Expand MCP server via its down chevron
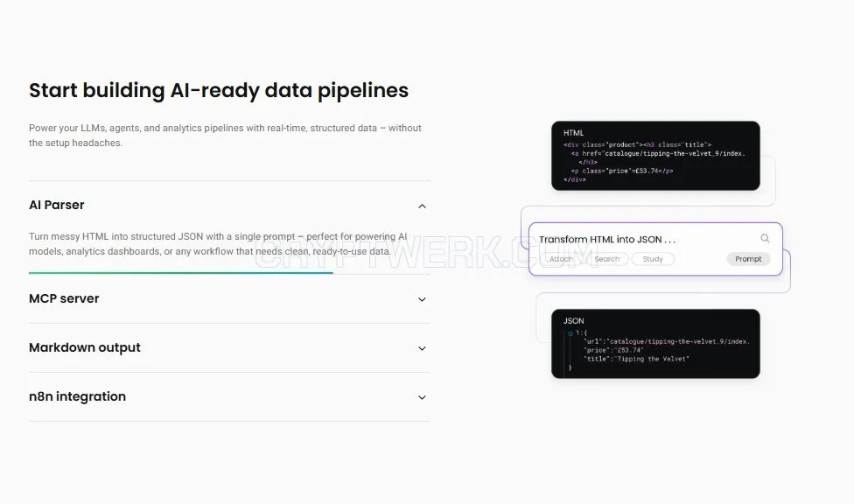Screen dimensions: 854x504 click(x=422, y=299)
